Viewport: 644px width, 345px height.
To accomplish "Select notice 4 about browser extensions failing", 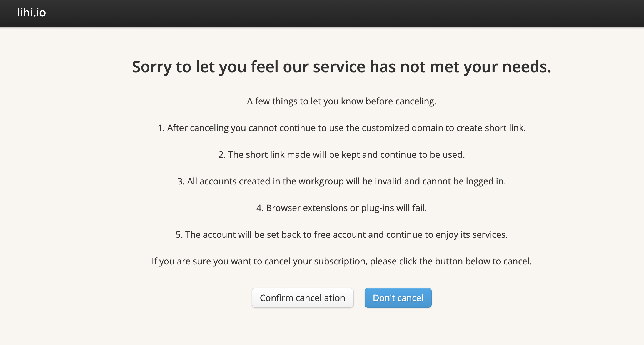I will click(x=341, y=208).
